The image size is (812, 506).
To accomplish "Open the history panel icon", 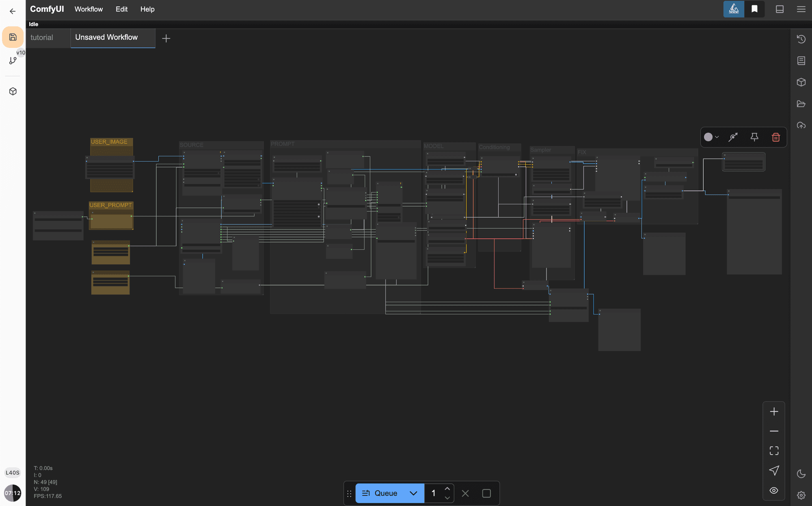I will tap(801, 39).
